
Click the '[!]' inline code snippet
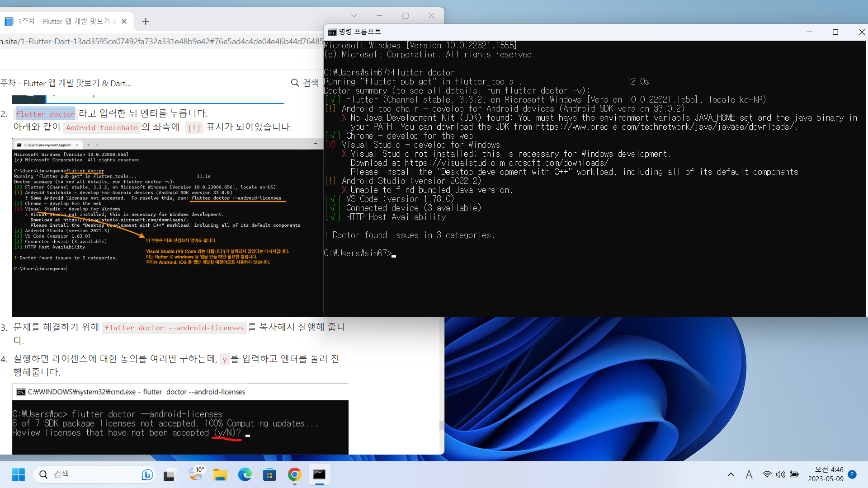tap(194, 127)
